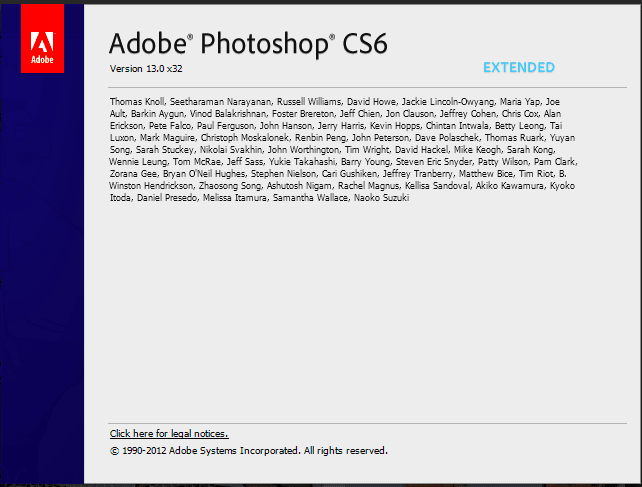Click the name Winston Hendrickson in credits
This screenshot has width=642, height=487.
[x=151, y=186]
